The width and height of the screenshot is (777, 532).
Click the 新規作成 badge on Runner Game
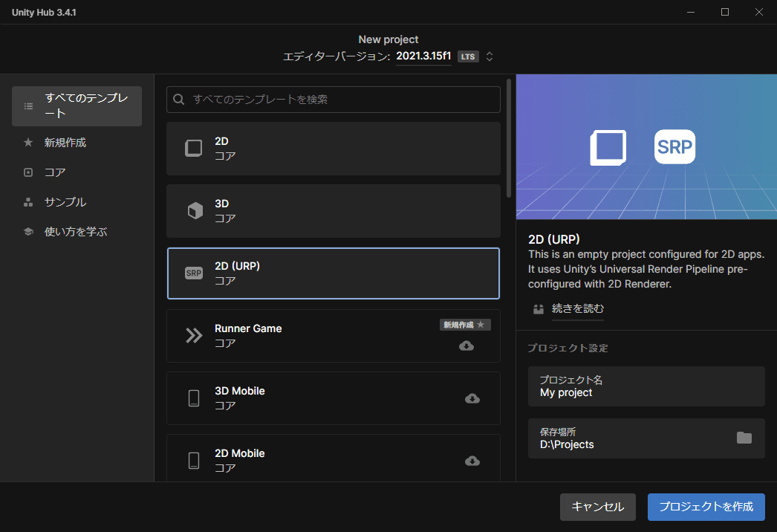pyautogui.click(x=465, y=325)
